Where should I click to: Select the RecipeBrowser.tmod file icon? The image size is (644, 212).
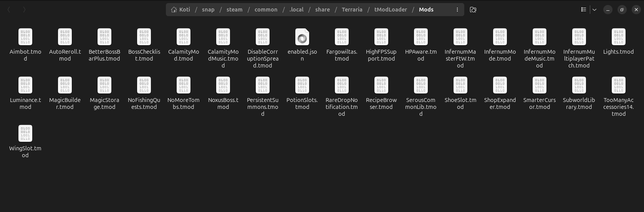point(381,85)
